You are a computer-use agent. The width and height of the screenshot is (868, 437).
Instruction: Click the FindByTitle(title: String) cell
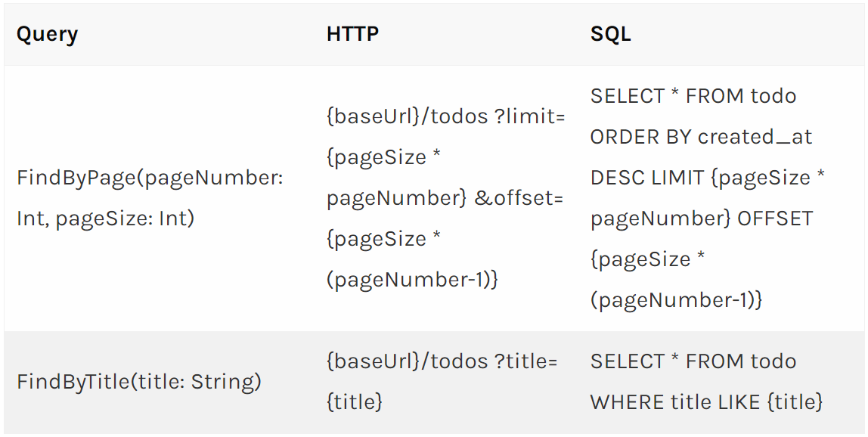point(139,382)
